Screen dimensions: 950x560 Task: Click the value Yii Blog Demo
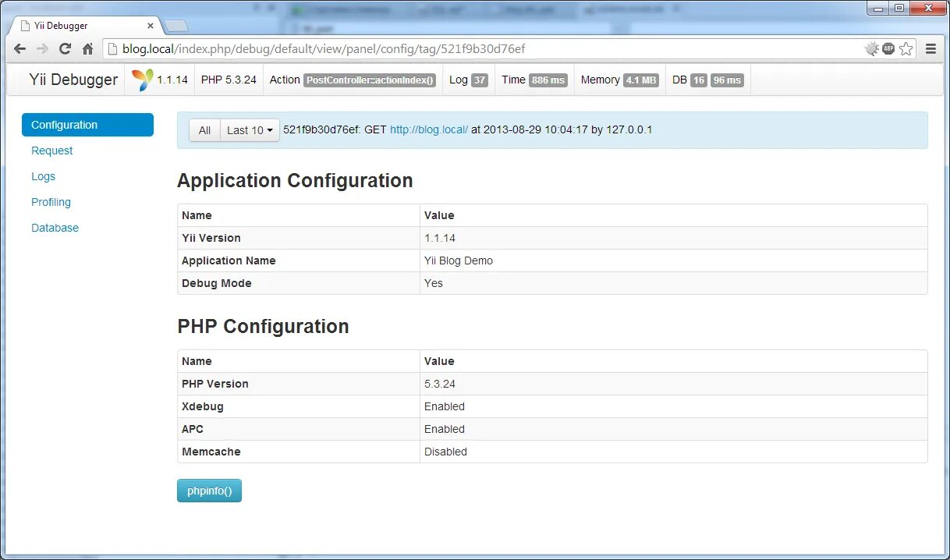coord(459,261)
